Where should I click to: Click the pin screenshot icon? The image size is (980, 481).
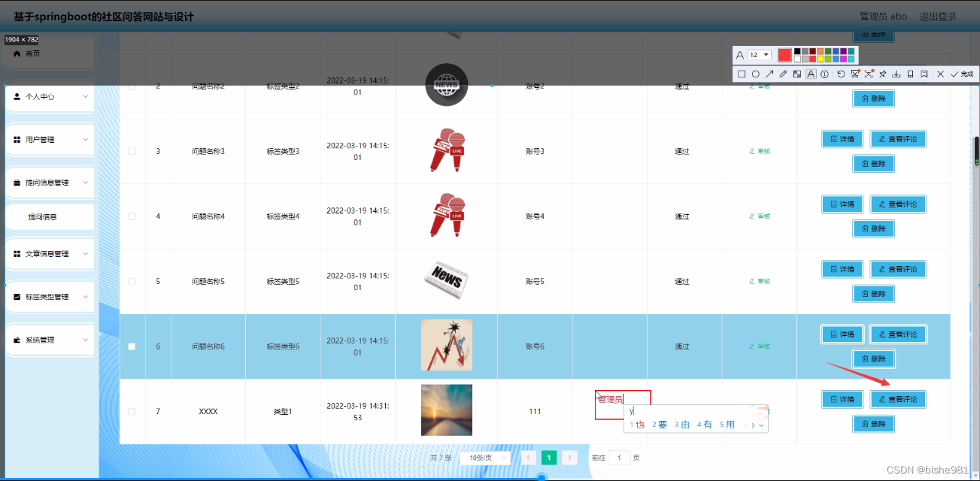pos(881,73)
